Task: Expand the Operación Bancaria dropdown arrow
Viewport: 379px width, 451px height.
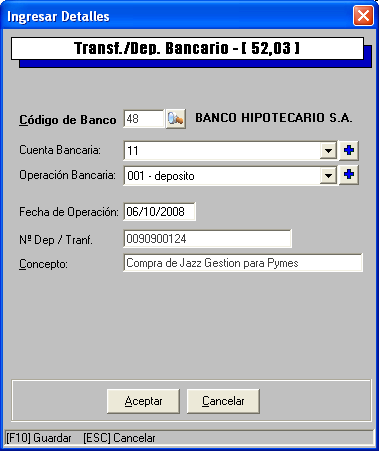Action: pyautogui.click(x=328, y=175)
